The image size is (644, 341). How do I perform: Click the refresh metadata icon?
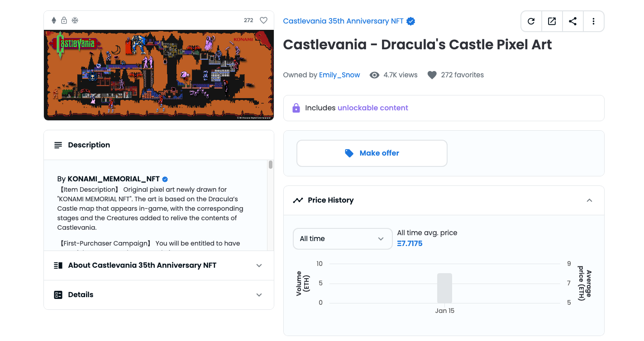pos(531,21)
